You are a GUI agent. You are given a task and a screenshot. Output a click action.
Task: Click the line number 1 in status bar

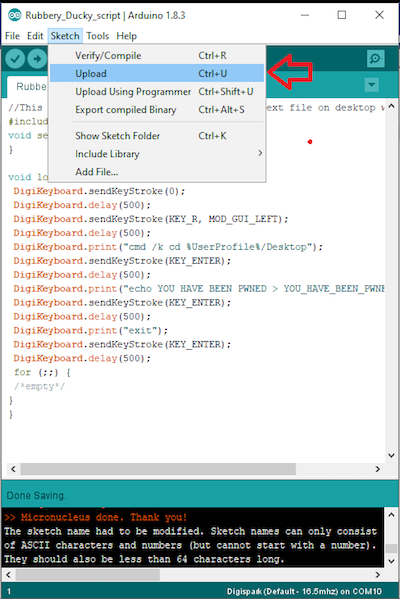9,591
